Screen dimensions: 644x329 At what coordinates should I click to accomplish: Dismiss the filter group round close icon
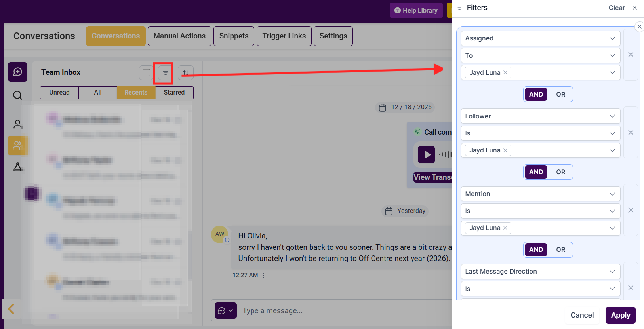pyautogui.click(x=639, y=27)
